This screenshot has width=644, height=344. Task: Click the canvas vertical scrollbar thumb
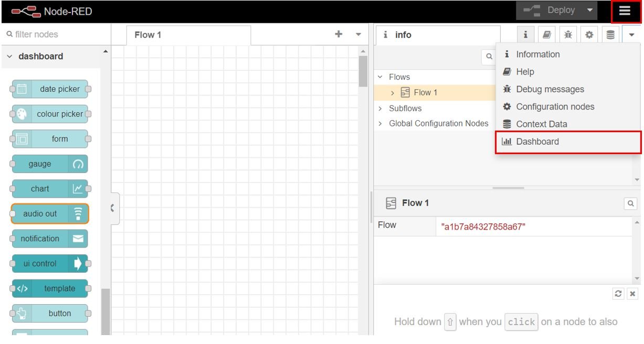point(363,71)
